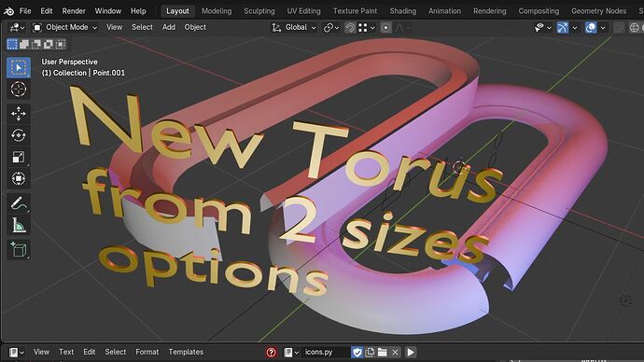Open the Render menu
This screenshot has height=362, width=644.
click(x=74, y=11)
